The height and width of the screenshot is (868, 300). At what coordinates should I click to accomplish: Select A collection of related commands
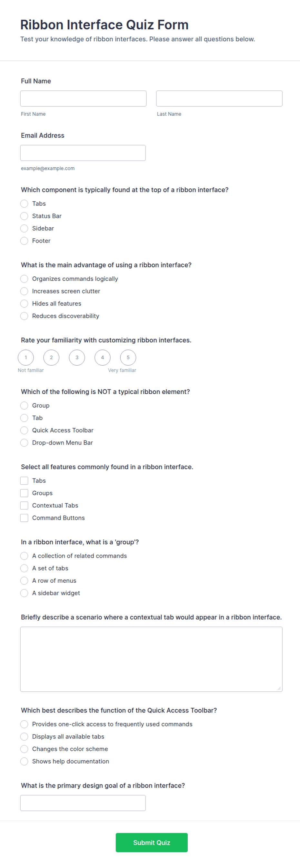[24, 556]
